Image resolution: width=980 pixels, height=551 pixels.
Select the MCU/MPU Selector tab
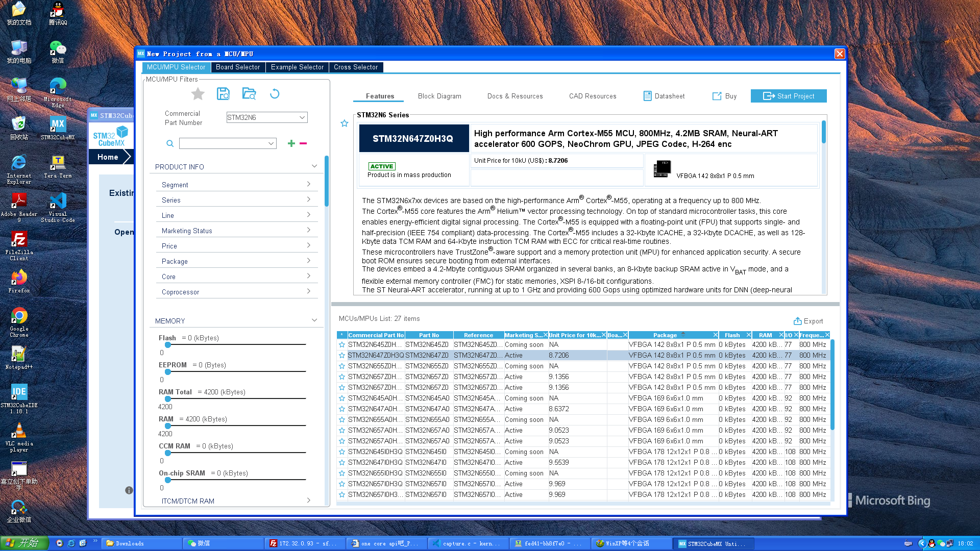point(176,67)
